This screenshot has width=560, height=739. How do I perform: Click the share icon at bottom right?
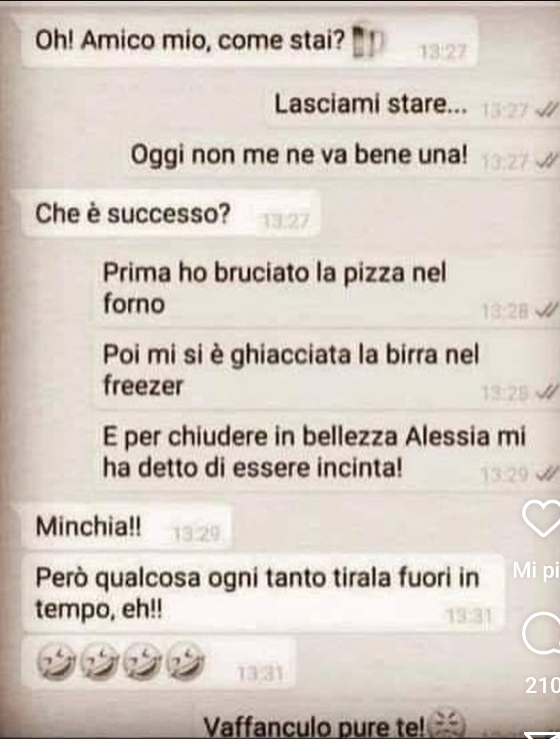[542, 735]
